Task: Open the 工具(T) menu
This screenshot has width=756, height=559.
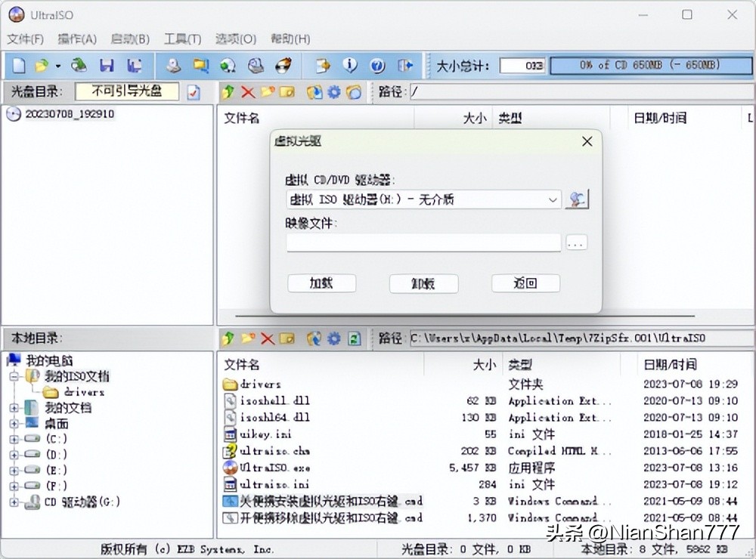Action: pos(181,39)
